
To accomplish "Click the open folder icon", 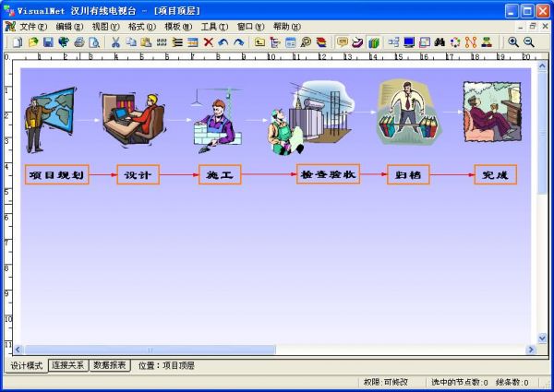I will (x=33, y=42).
